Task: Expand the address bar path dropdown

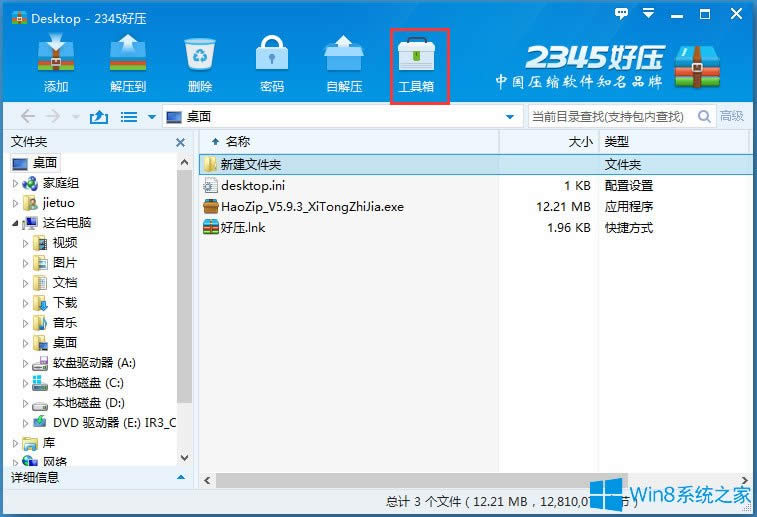Action: coord(509,117)
